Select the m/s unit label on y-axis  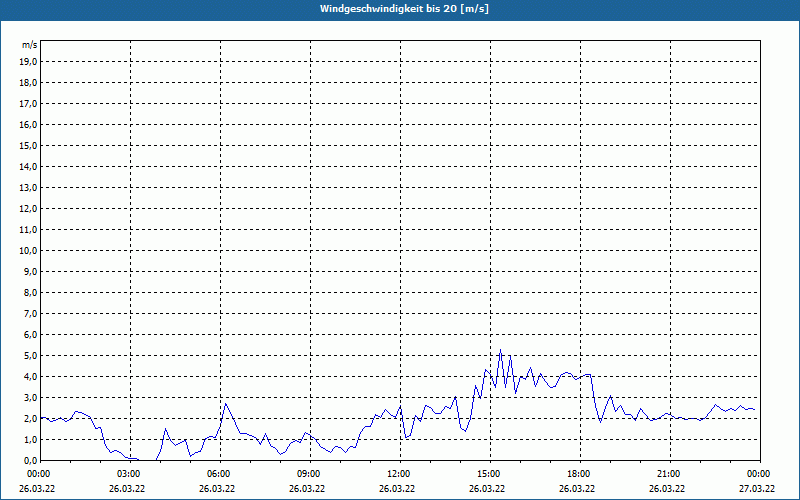coord(30,45)
